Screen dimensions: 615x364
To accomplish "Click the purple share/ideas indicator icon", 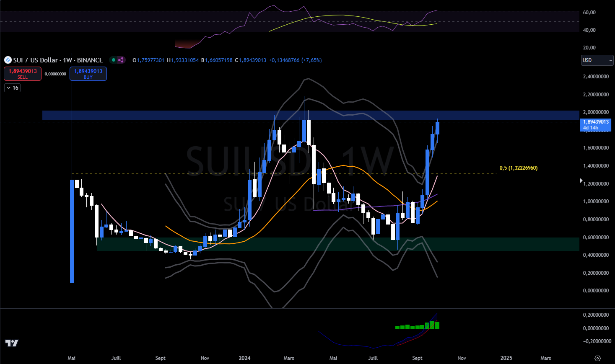I will [x=121, y=60].
